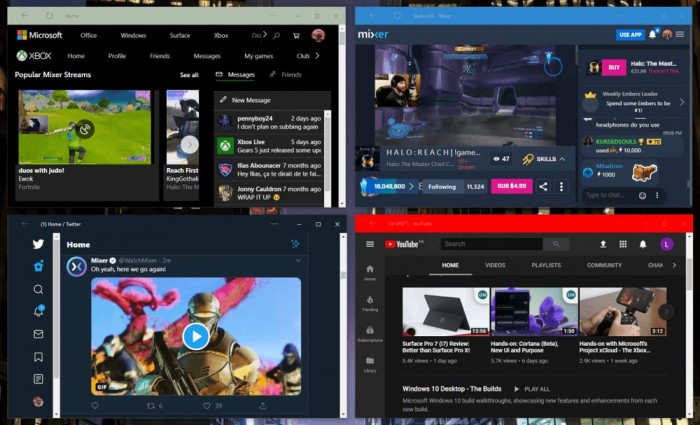Screen dimensions: 700x425
Task: Open duos with judo! Fortnite stream thumbnail
Action: 84,127
